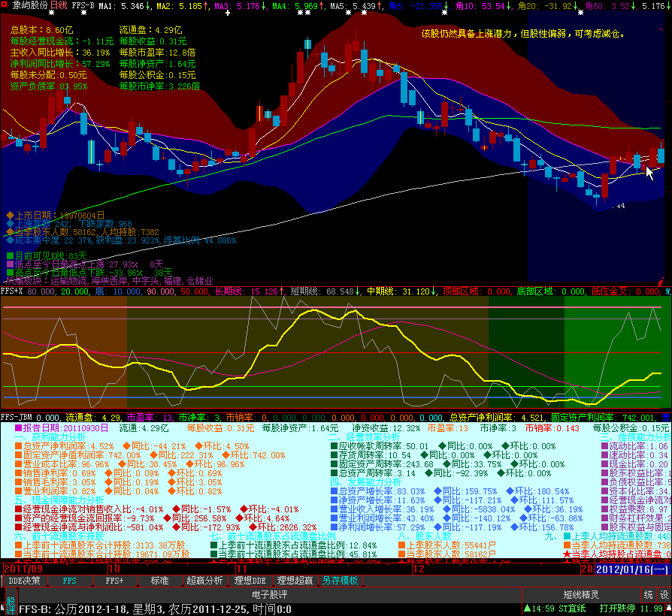672x616 pixels.
Task: Click the 2012/01/16 date label
Action: point(631,569)
